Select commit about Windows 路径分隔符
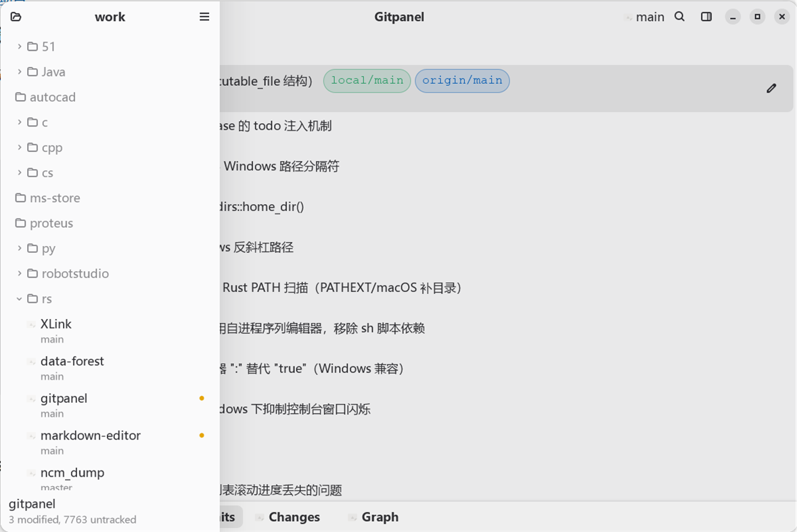The width and height of the screenshot is (797, 532). click(x=507, y=166)
